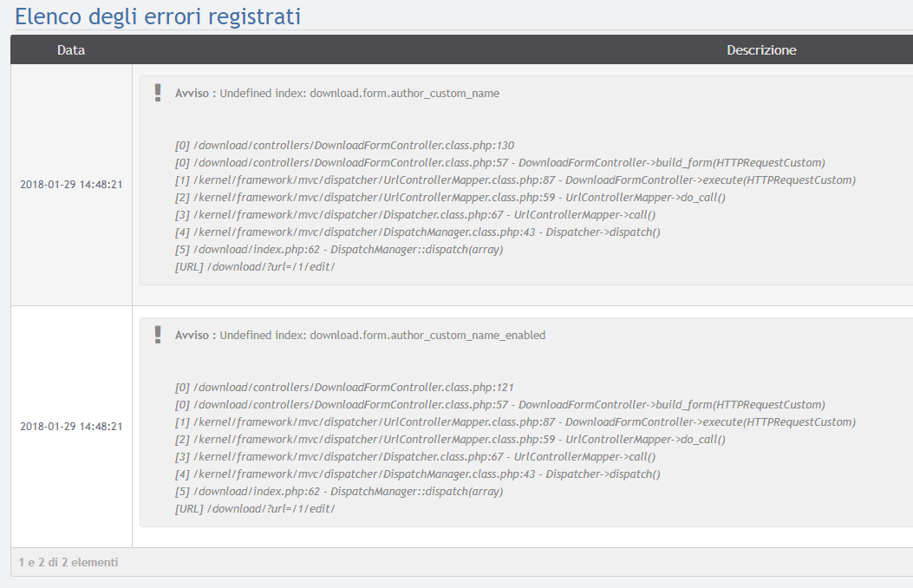Click UrlControllerMapper.class.php:87 line in second error

(515, 422)
